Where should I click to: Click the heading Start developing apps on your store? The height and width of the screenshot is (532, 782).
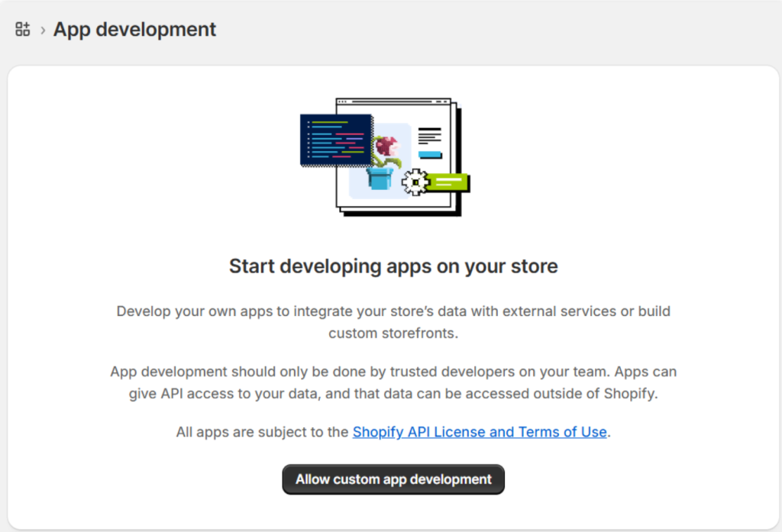[393, 266]
